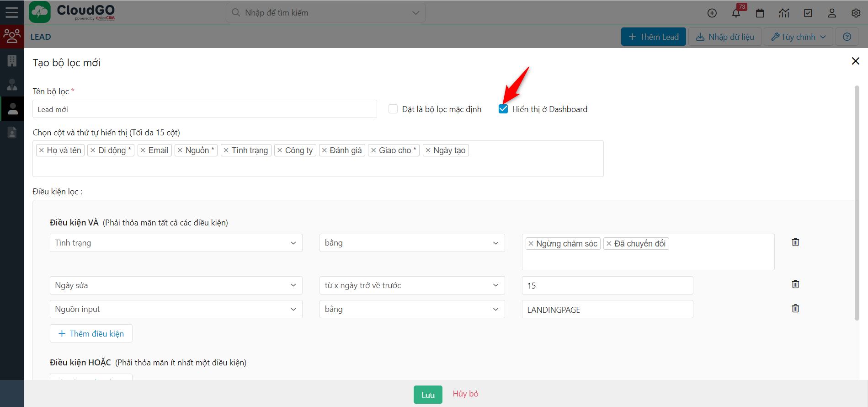This screenshot has width=868, height=407.
Task: Close the Tạo bộ lọc mới dialog
Action: click(856, 61)
